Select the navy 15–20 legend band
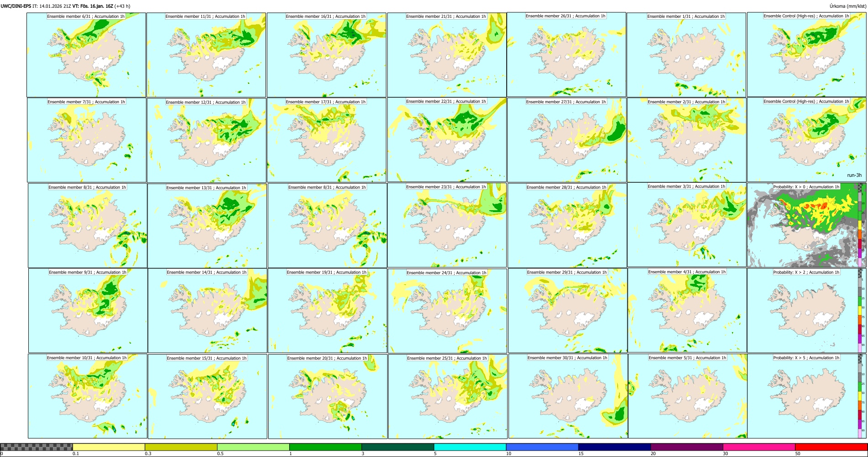Screen dimensions: 868x457 coord(614,447)
